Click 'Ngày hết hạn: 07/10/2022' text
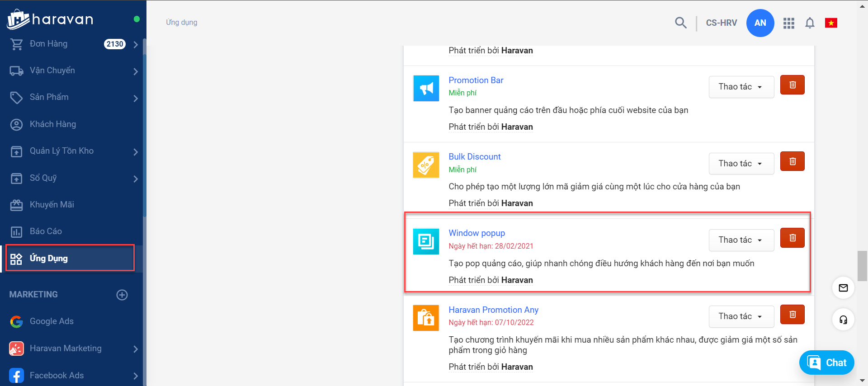This screenshot has width=868, height=386. (491, 322)
